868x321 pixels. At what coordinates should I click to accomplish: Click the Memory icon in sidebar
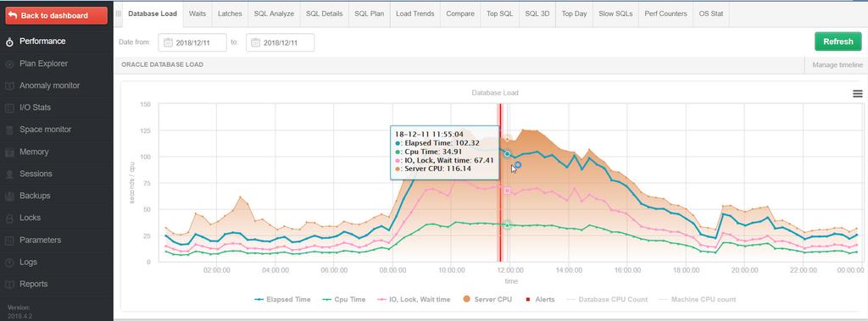pos(9,152)
